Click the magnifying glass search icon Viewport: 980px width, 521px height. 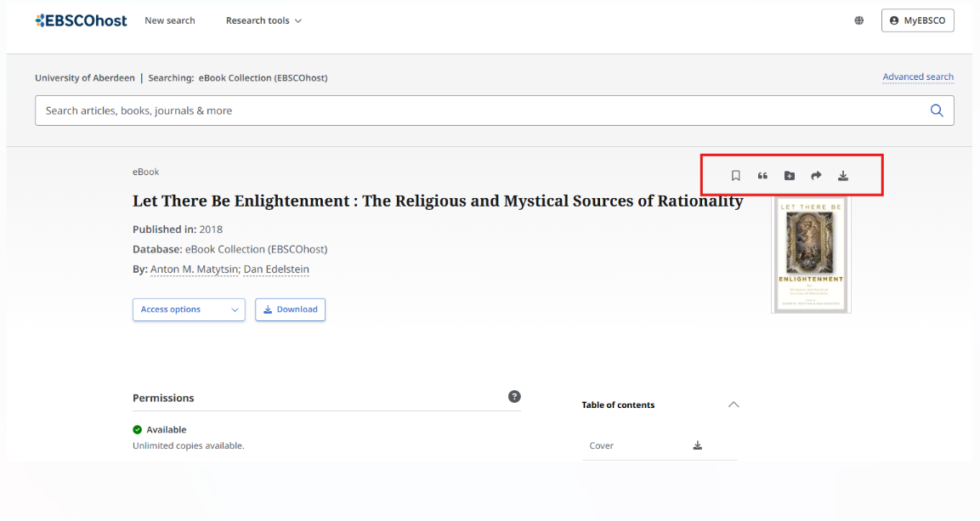(937, 110)
